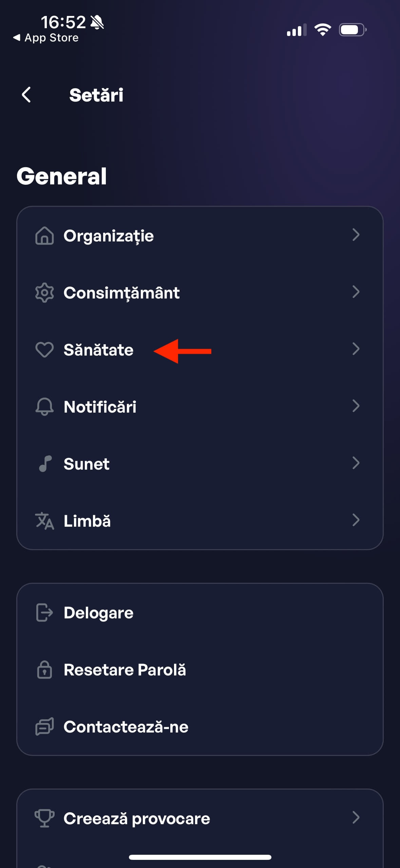Return to App Store via status bar
This screenshot has width=400, height=868.
(46, 38)
